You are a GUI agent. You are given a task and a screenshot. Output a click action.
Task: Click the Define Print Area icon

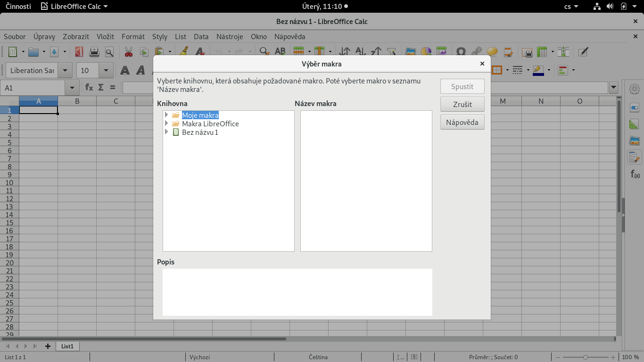pos(527,52)
